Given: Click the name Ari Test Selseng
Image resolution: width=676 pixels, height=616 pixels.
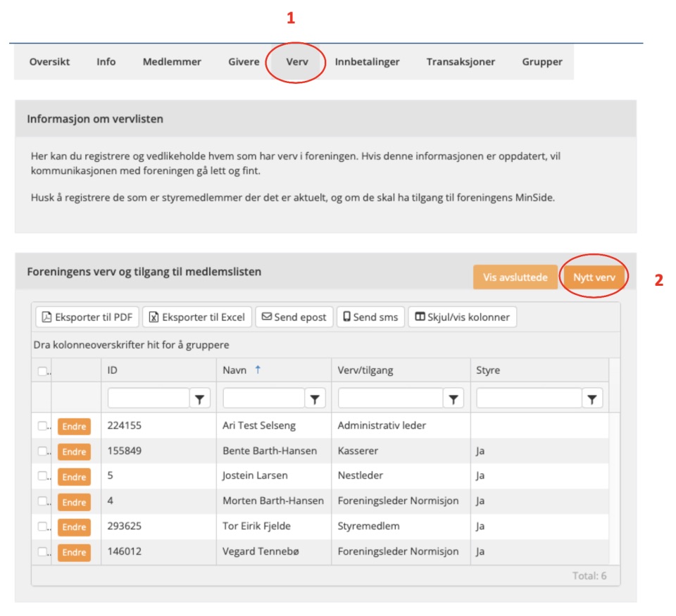Looking at the screenshot, I should (x=259, y=425).
